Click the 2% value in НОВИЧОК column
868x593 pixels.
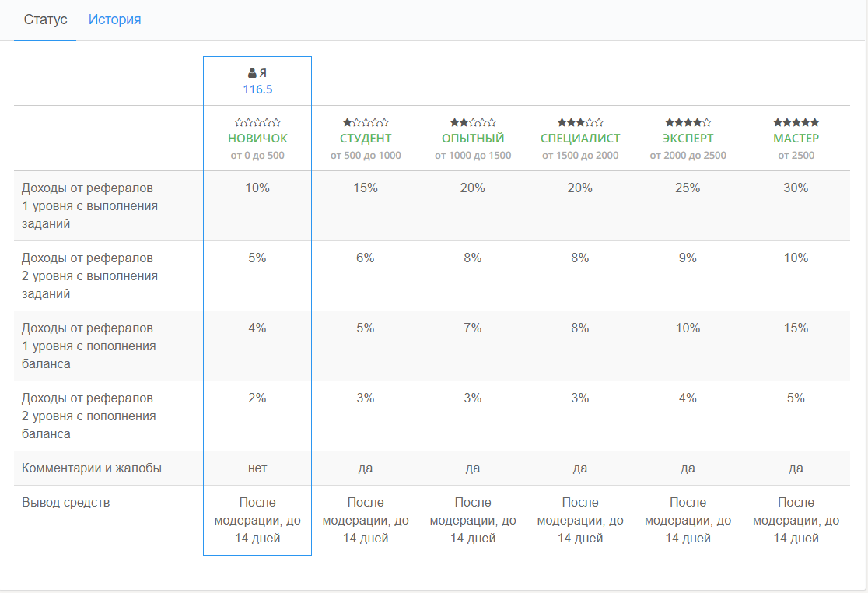(x=257, y=398)
